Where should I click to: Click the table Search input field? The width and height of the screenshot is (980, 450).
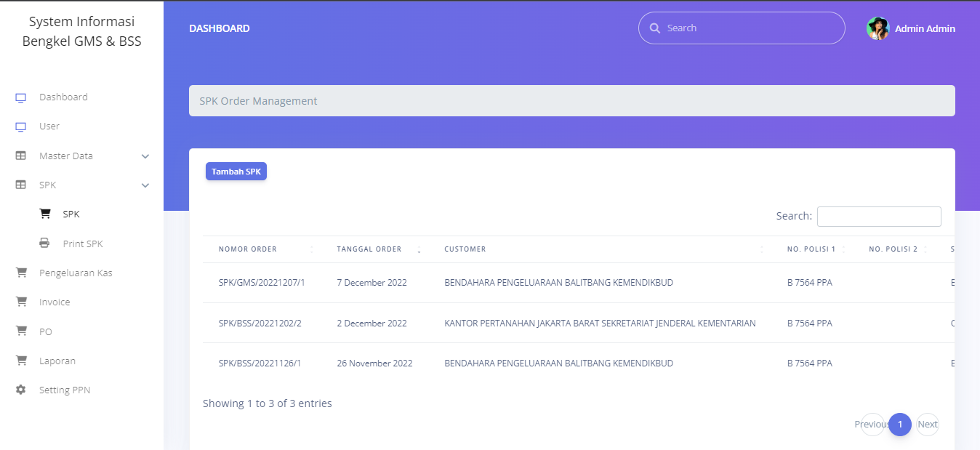point(878,217)
